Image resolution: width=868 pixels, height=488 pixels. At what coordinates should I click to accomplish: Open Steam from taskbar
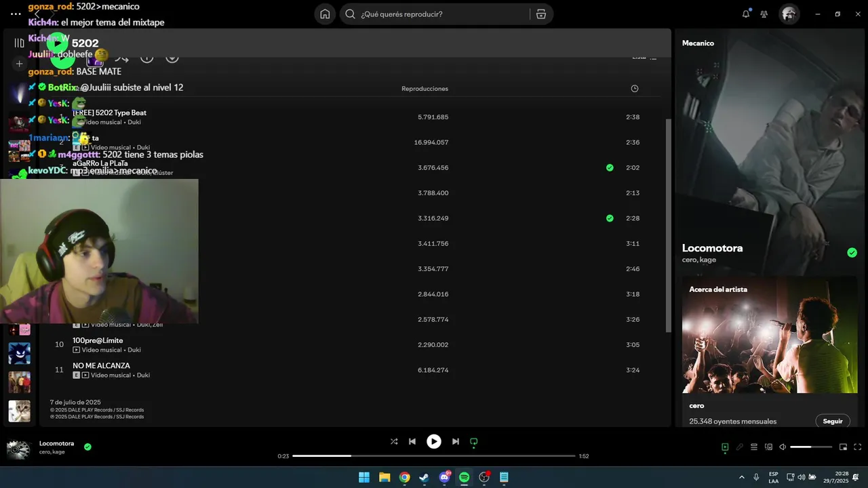coord(424,477)
